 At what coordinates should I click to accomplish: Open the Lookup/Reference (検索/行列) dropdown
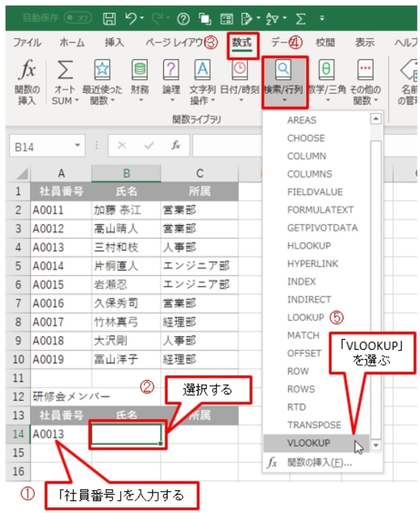[x=283, y=81]
